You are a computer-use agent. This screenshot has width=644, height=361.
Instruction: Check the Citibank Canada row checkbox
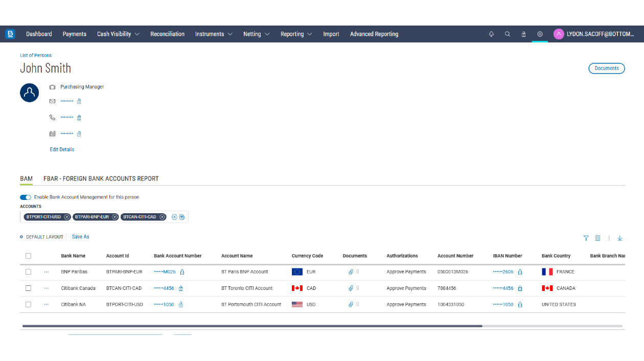(28, 288)
